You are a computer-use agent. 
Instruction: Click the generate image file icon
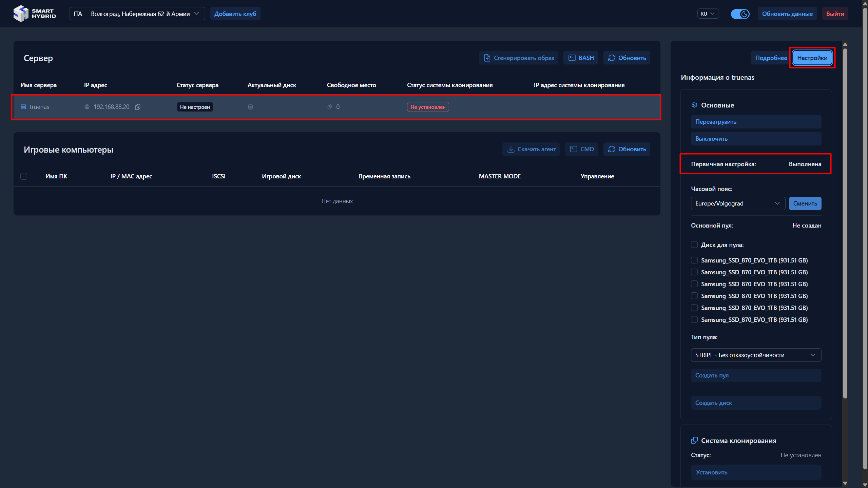487,58
